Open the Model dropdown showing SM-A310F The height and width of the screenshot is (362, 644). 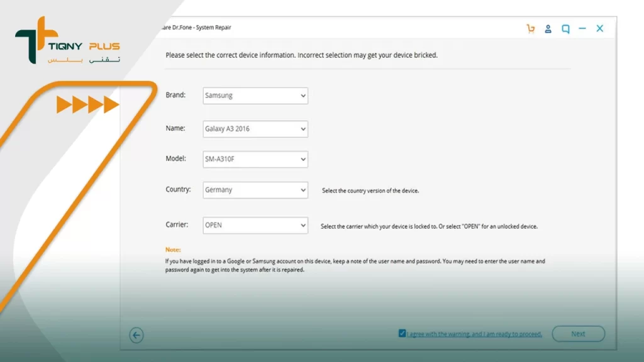(255, 159)
